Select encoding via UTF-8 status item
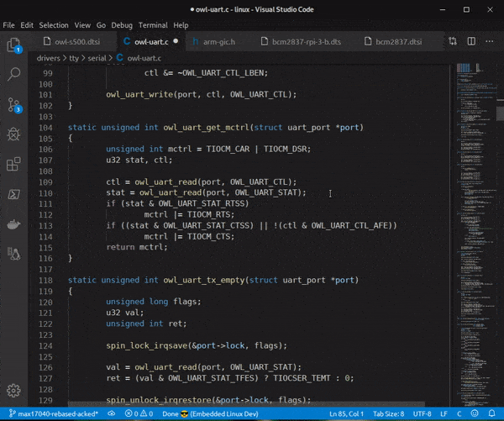The image size is (504, 421). 422,413
